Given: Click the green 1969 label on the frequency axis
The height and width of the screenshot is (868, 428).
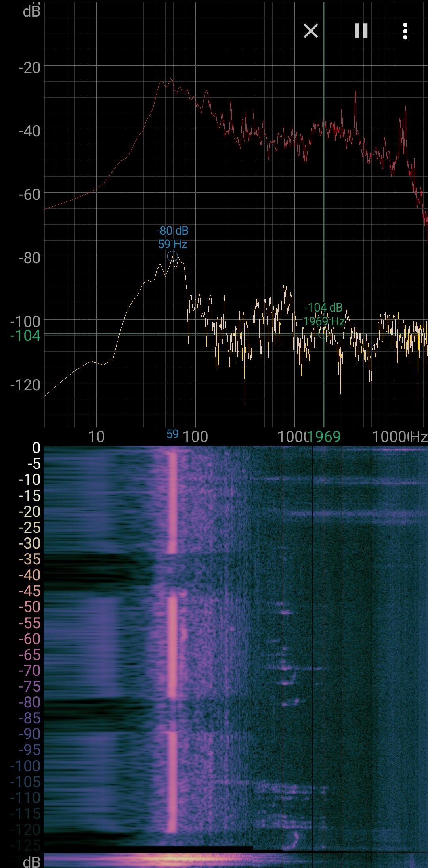Looking at the screenshot, I should click(324, 437).
